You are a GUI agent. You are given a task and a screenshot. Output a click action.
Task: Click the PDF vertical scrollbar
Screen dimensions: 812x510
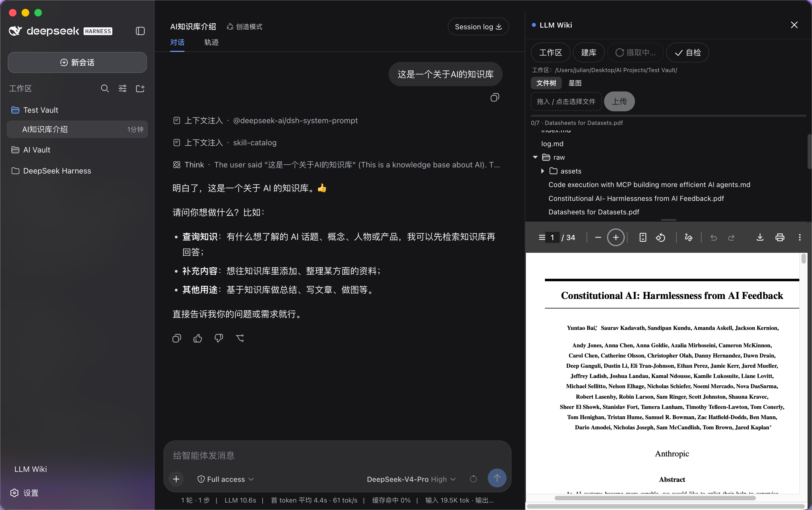click(803, 258)
